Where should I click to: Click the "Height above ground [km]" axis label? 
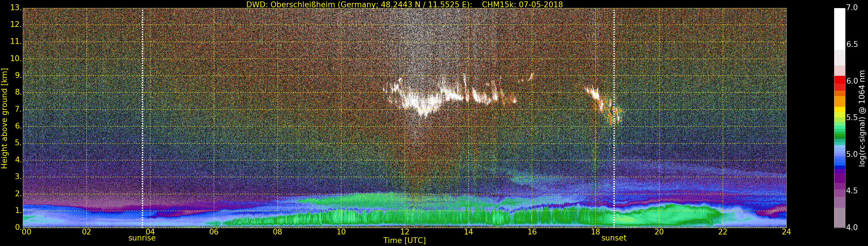coord(4,118)
